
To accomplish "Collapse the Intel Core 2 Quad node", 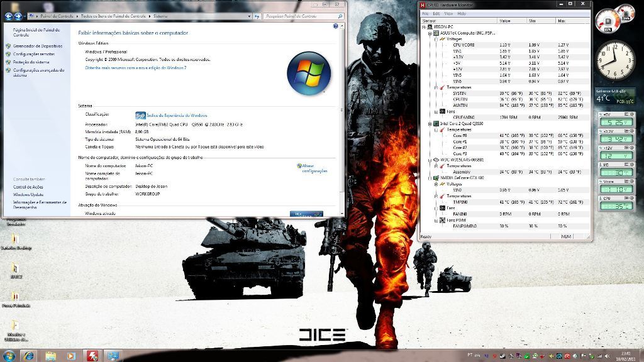I will pos(430,124).
